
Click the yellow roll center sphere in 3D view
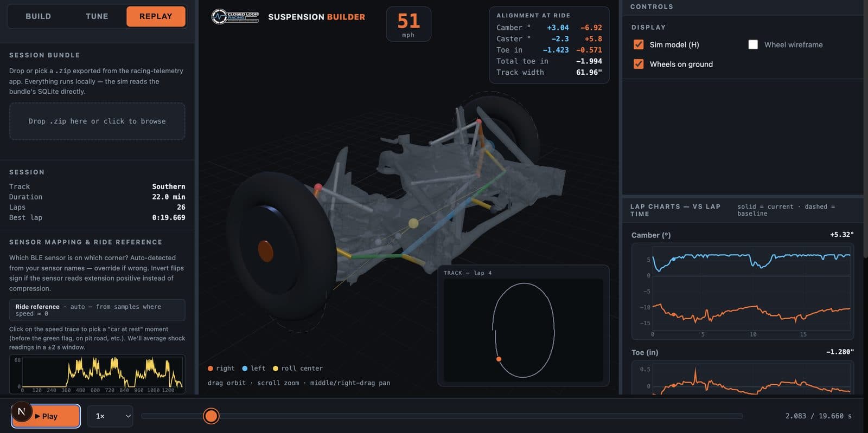click(x=413, y=223)
